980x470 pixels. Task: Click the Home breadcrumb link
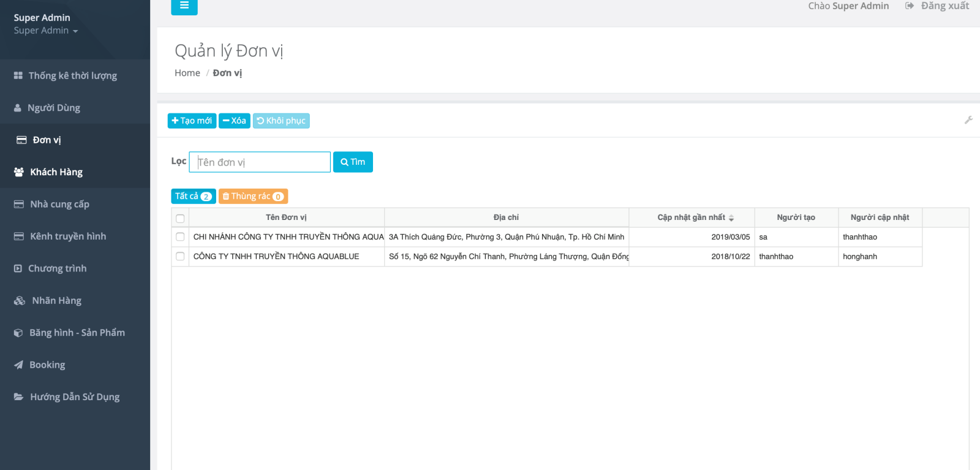click(187, 73)
